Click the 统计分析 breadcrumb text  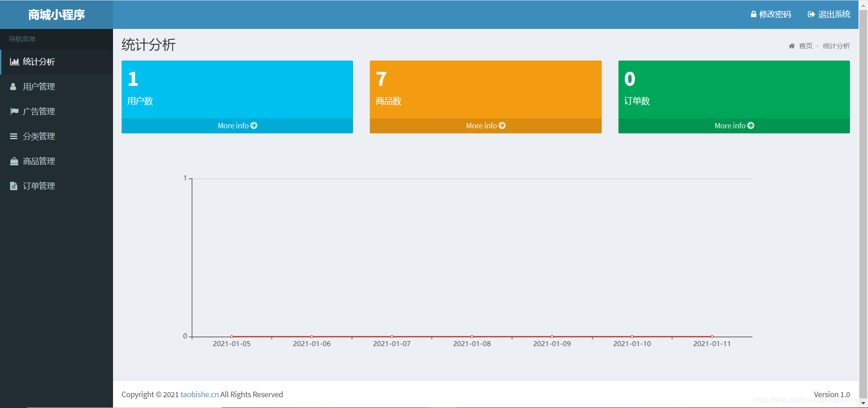point(836,46)
